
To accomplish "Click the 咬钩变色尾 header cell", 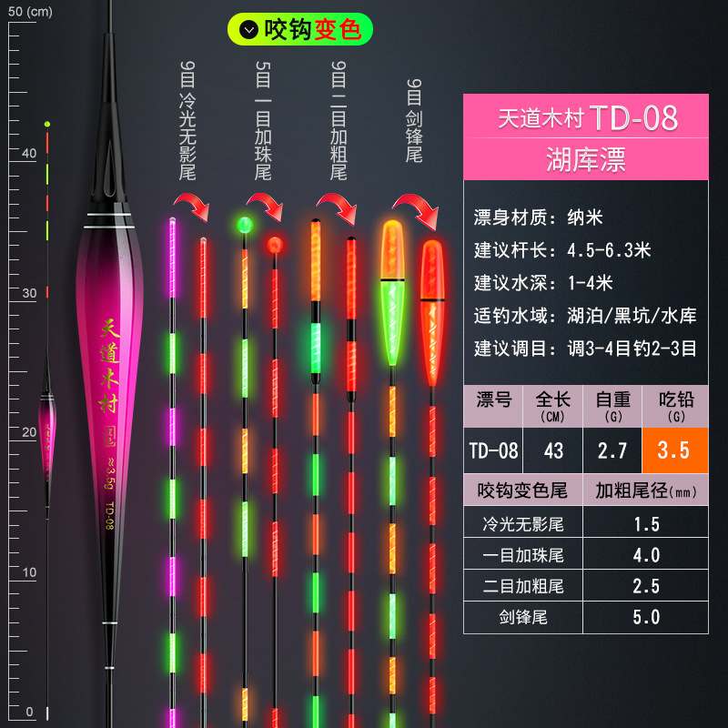I will (x=522, y=490).
